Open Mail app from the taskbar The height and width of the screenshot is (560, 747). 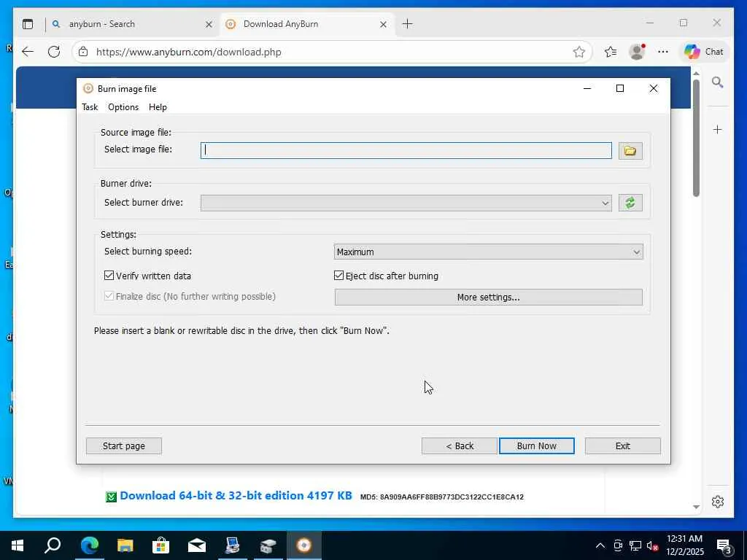(196, 545)
